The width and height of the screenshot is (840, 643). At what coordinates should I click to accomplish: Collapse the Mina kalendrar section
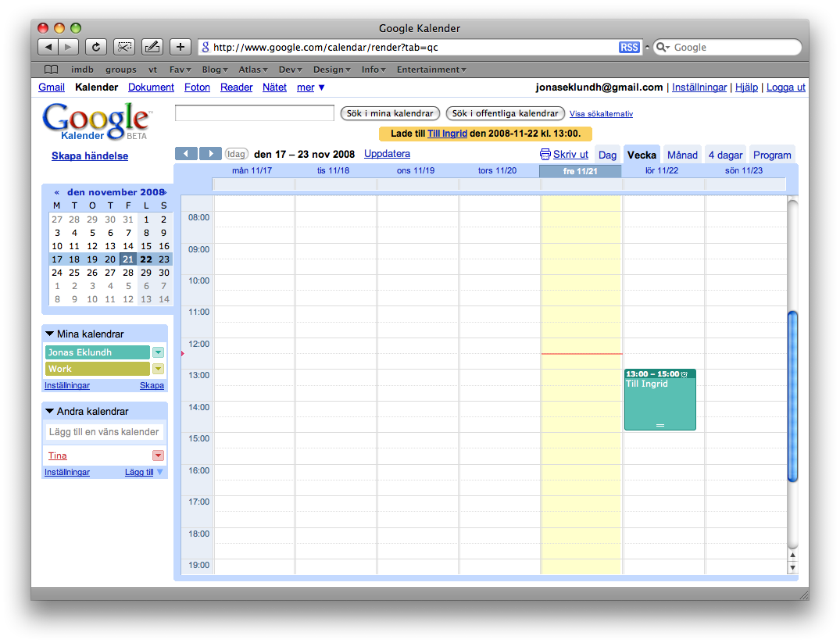coord(49,334)
